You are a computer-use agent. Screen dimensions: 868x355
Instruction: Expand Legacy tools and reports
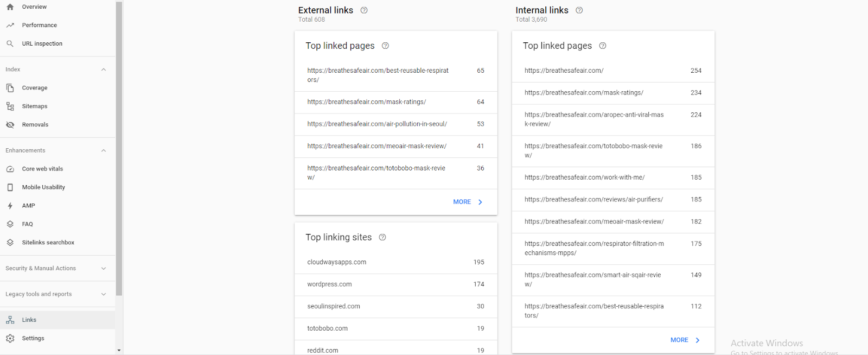pyautogui.click(x=104, y=294)
